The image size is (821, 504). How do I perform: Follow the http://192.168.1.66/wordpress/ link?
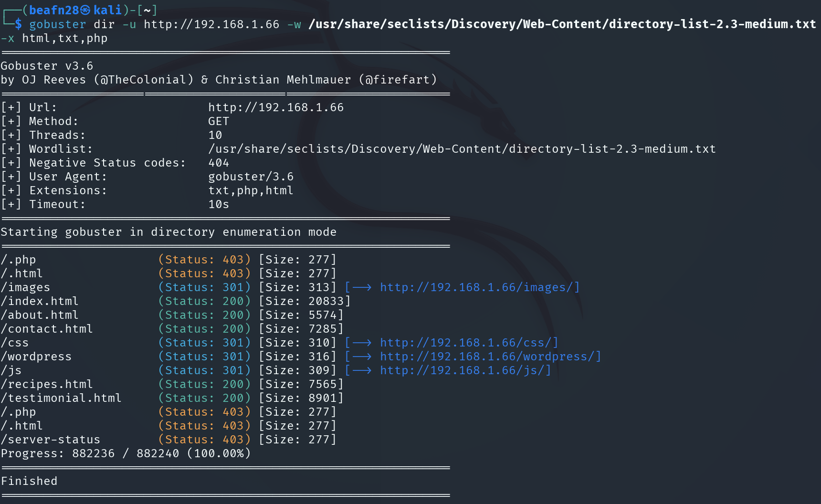point(487,357)
